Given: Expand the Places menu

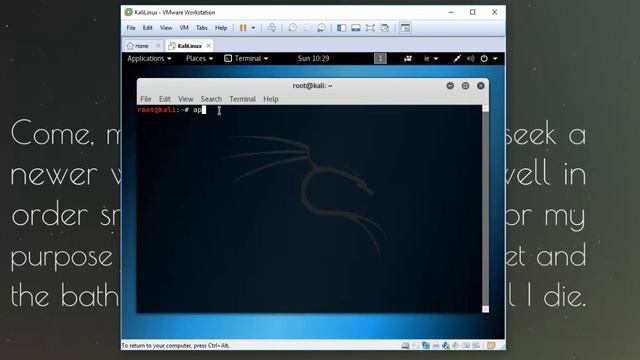Looking at the screenshot, I should tap(199, 58).
